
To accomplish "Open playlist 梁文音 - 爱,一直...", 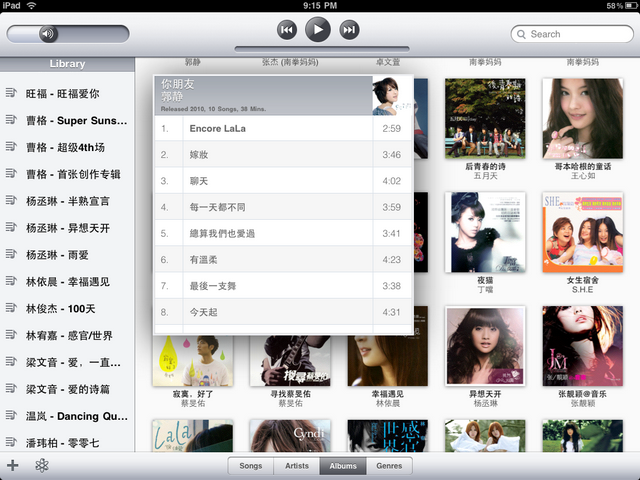I will coord(67,362).
